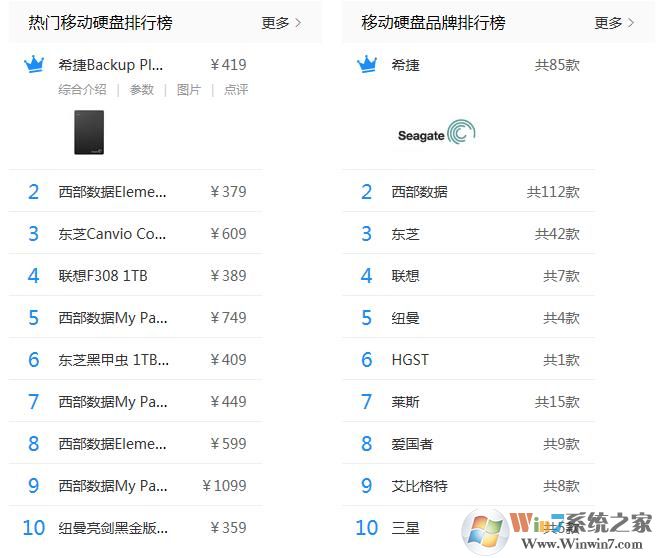Open the 联想F308 1TB product
This screenshot has width=659, height=558.
coord(103,276)
